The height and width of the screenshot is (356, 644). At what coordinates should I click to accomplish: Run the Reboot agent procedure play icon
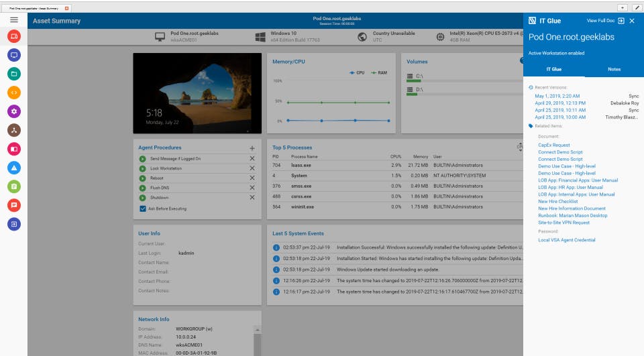pyautogui.click(x=142, y=178)
